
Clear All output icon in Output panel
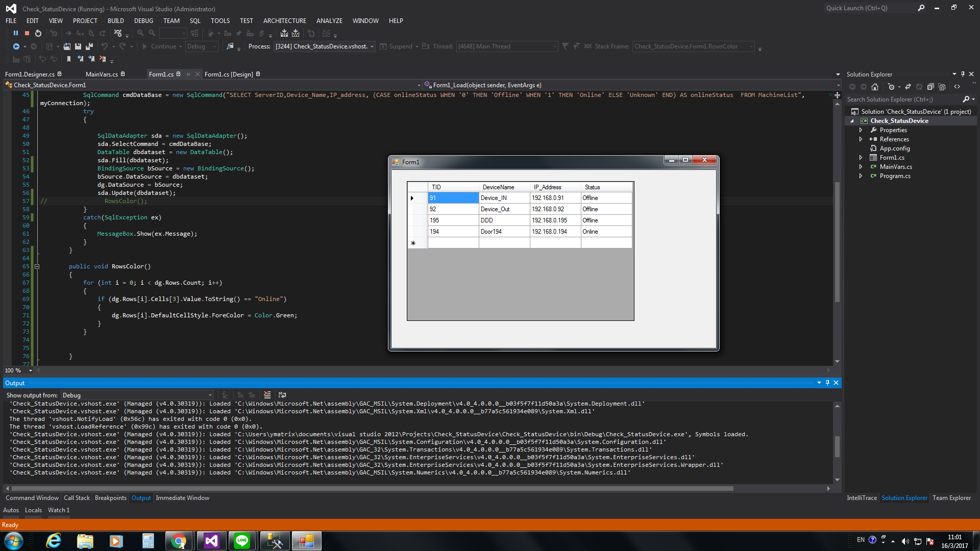coord(267,395)
